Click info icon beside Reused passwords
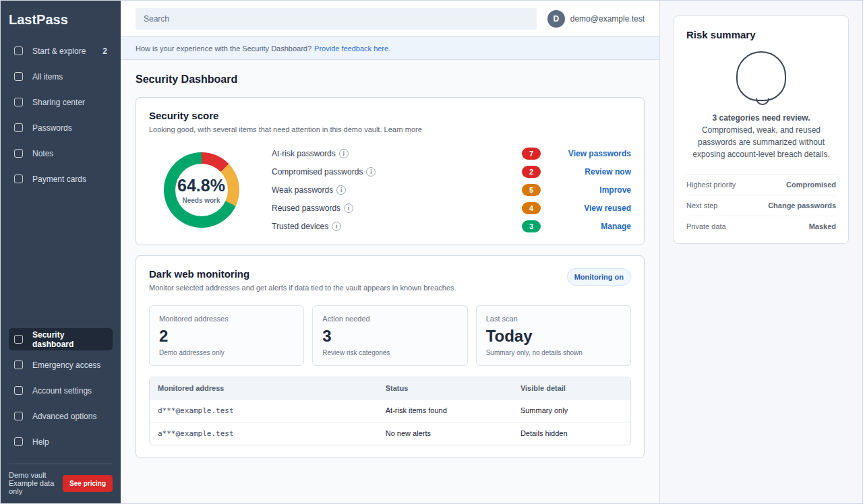The width and height of the screenshot is (863, 504). [349, 208]
